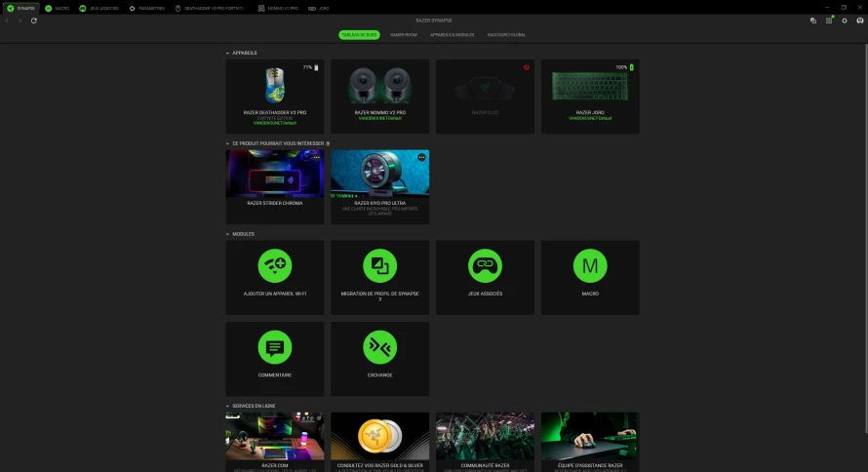868x472 pixels.
Task: Click the 100% battery icon on Razer Joro card
Action: click(632, 67)
